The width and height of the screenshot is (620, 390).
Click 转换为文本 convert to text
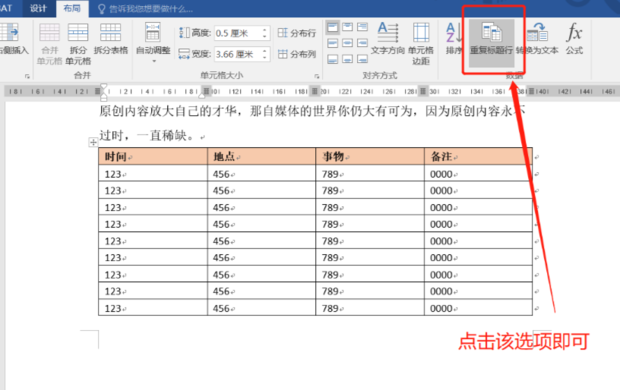coord(537,39)
